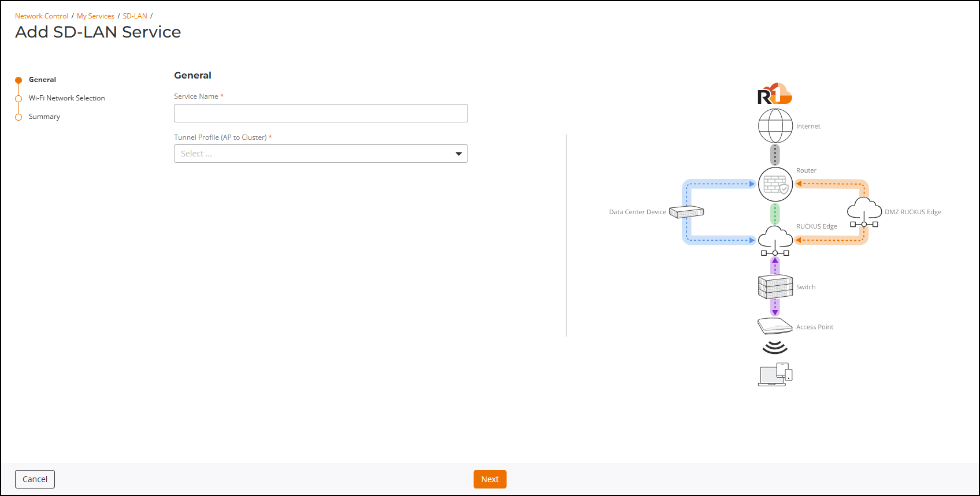This screenshot has height=496, width=980.
Task: Open My Services breadcrumb link
Action: pos(95,16)
